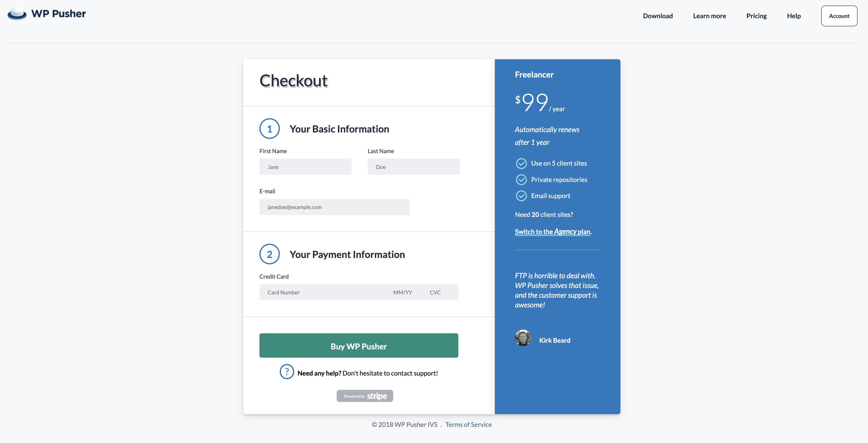
Task: Click the '© 2018 WP Pusher IVS' text
Action: click(x=404, y=424)
